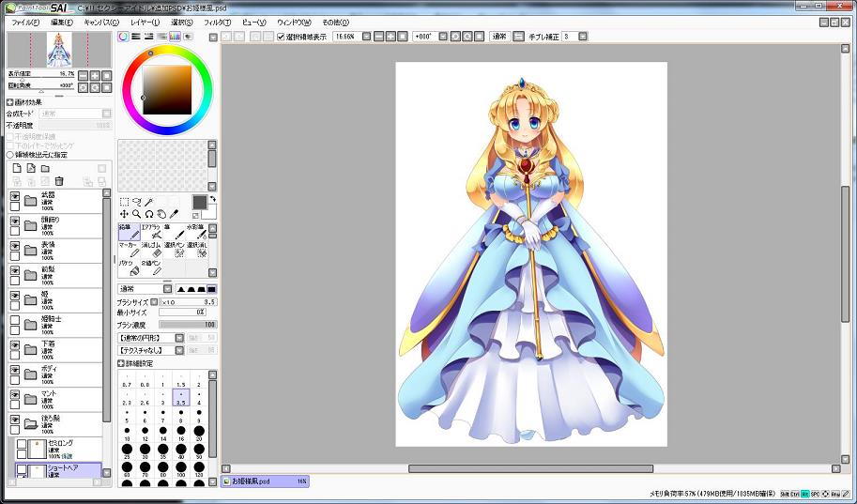Viewport: 857px width, 504px height.
Task: Select brush size 20 preset
Action: coord(199,434)
